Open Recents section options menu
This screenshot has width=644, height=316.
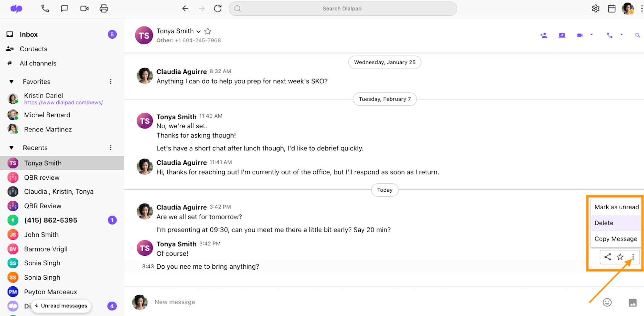click(111, 148)
